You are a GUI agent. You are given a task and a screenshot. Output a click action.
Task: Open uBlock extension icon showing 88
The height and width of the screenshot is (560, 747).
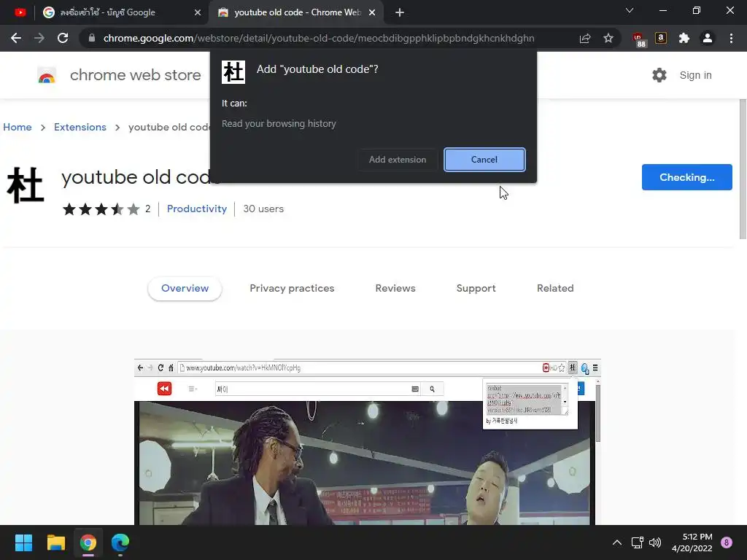click(638, 39)
